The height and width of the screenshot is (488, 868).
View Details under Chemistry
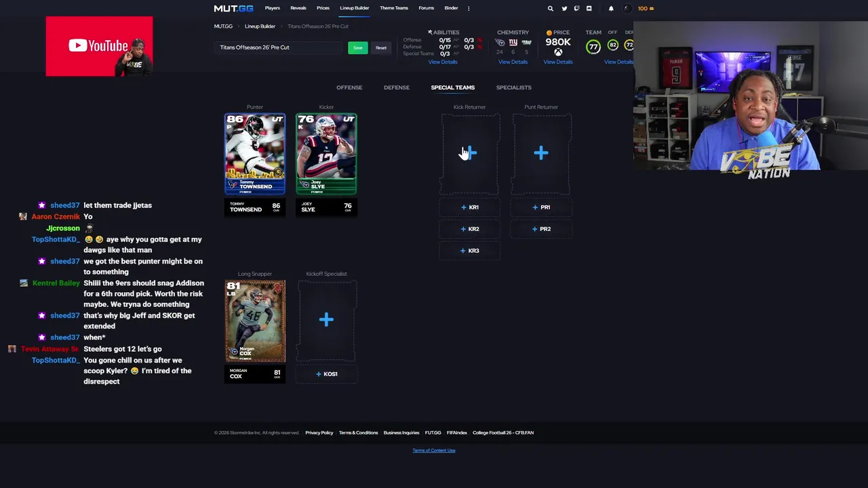coord(513,62)
